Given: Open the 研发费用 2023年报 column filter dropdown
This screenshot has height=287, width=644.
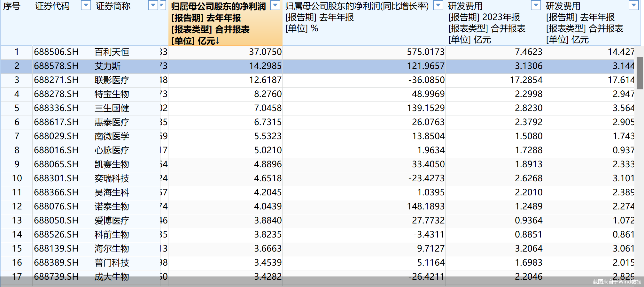Looking at the screenshot, I should (536, 5).
